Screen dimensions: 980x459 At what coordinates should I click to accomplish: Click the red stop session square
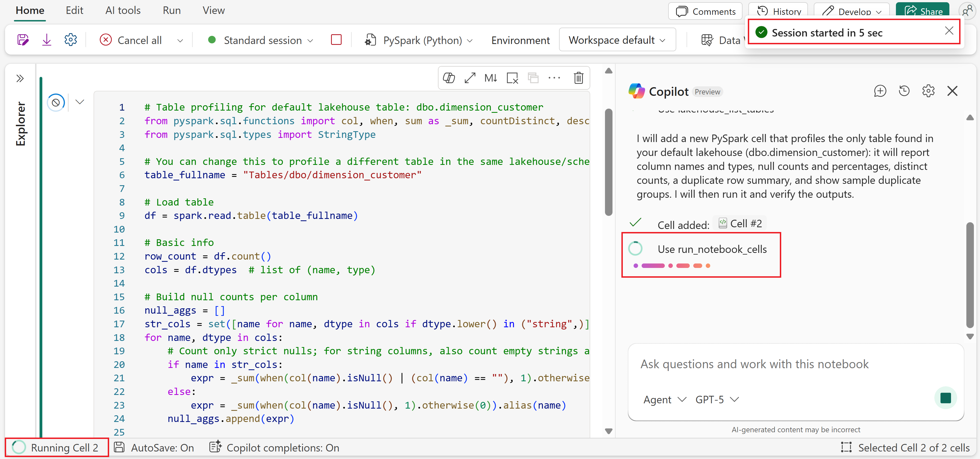336,40
